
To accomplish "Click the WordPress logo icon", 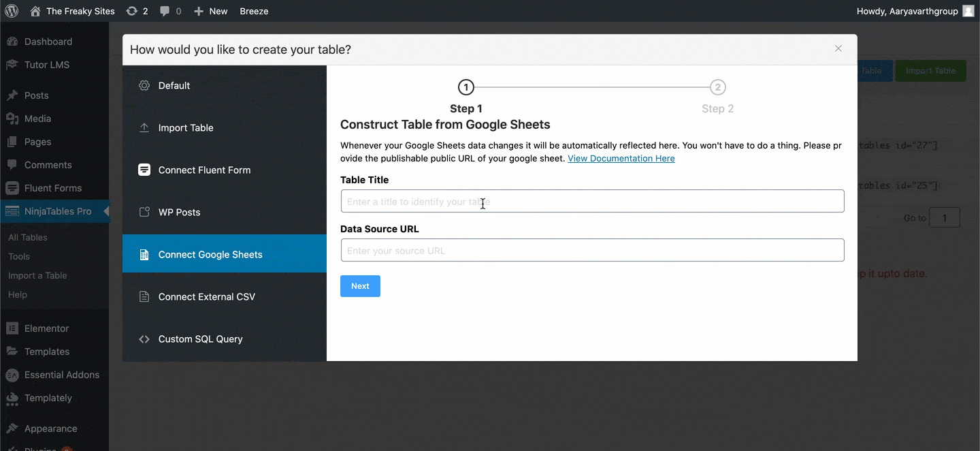I will coord(12,11).
